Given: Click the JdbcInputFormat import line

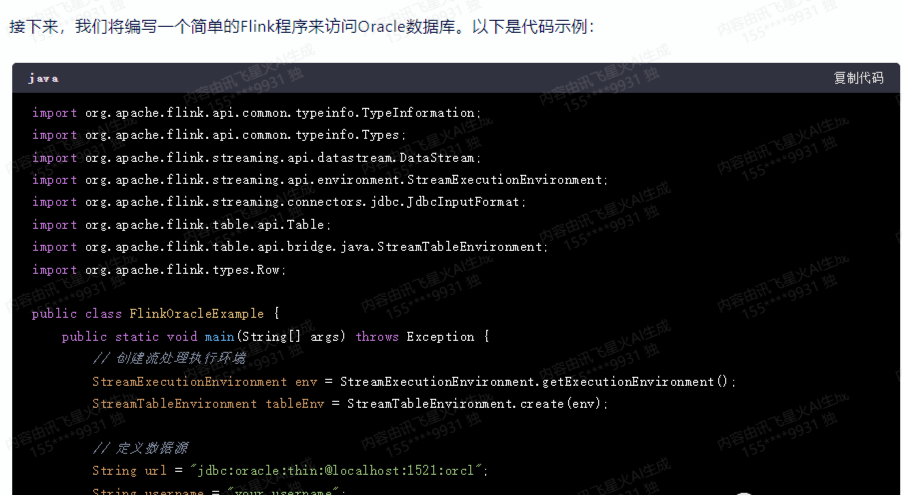Looking at the screenshot, I should [x=278, y=202].
